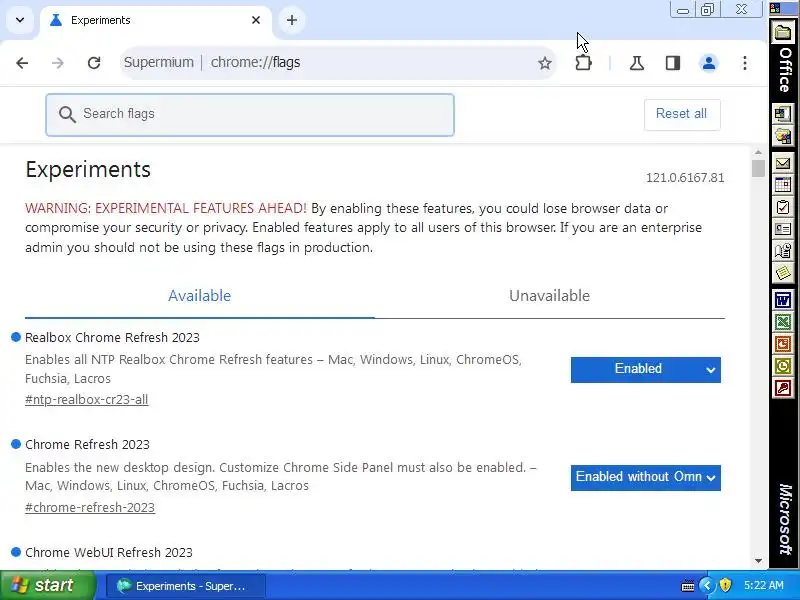Switch to the Unavailable tab
The image size is (800, 600).
[549, 296]
